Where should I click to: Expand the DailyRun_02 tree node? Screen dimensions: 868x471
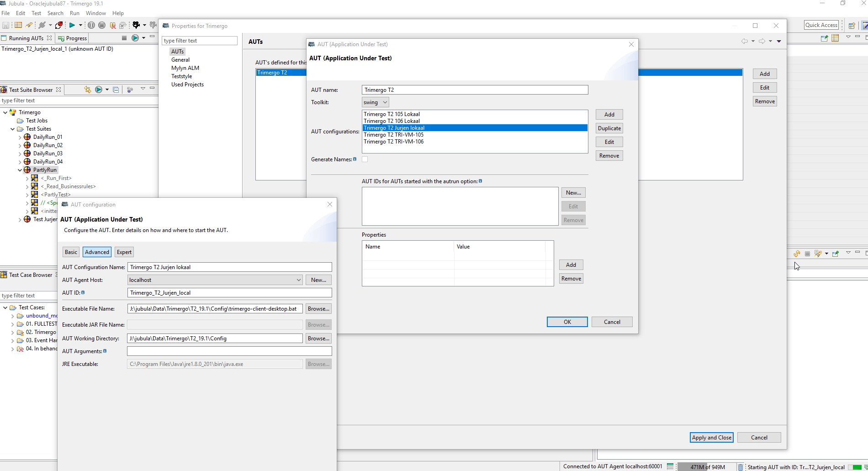(20, 145)
